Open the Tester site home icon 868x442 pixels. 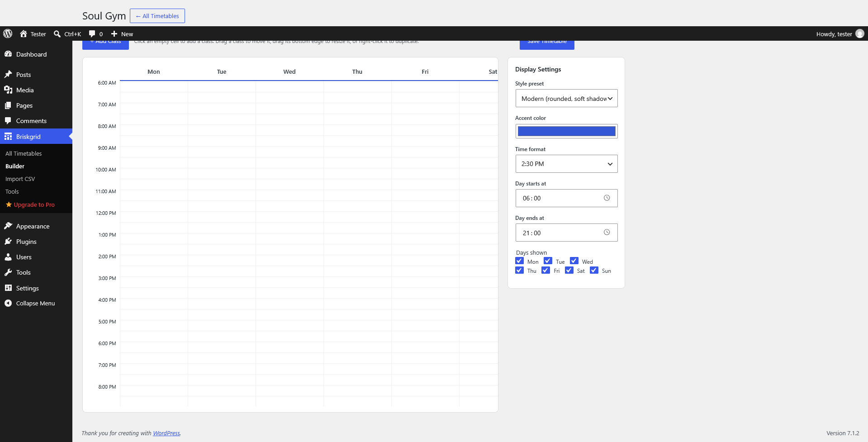[x=24, y=33]
